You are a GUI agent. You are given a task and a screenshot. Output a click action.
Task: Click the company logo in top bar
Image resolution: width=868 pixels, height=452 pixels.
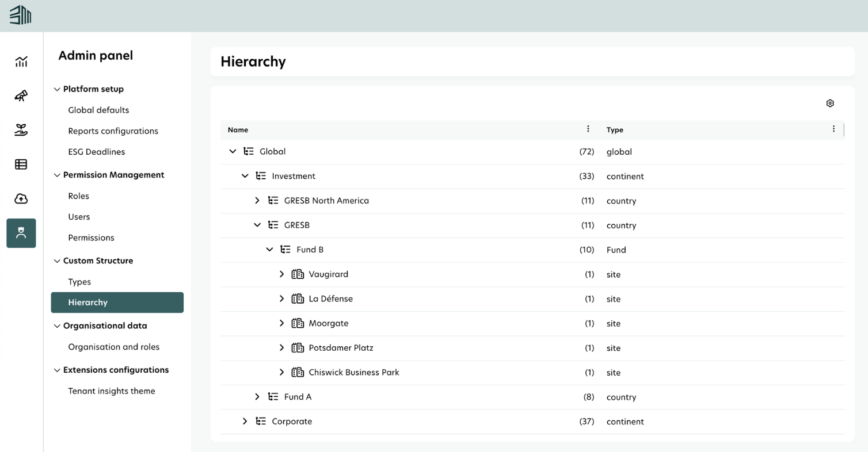[20, 15]
